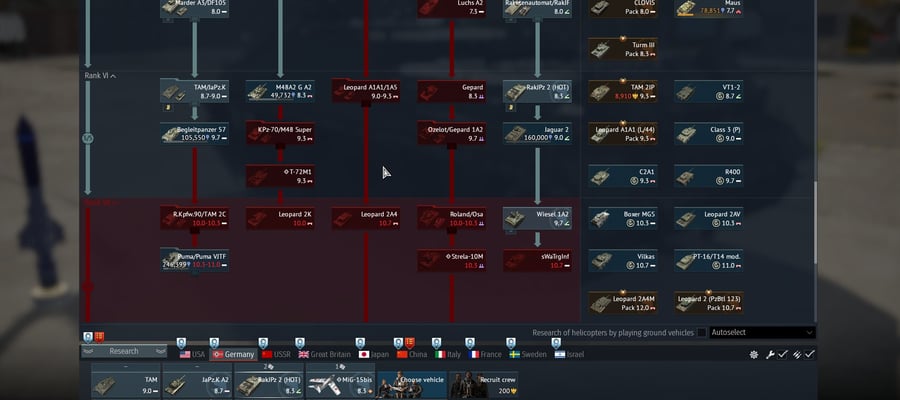
Task: Click the Choose vehicle crew slot
Action: pos(412,384)
